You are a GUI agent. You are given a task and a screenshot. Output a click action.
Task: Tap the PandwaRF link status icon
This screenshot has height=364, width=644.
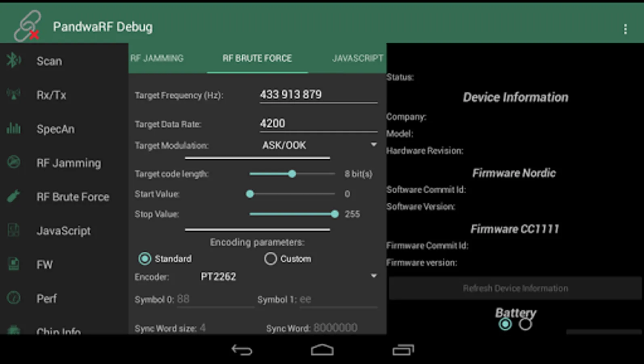(x=27, y=26)
